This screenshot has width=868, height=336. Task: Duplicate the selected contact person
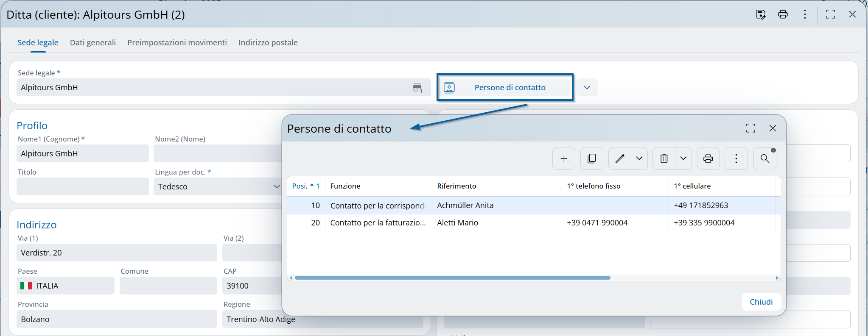(x=591, y=158)
